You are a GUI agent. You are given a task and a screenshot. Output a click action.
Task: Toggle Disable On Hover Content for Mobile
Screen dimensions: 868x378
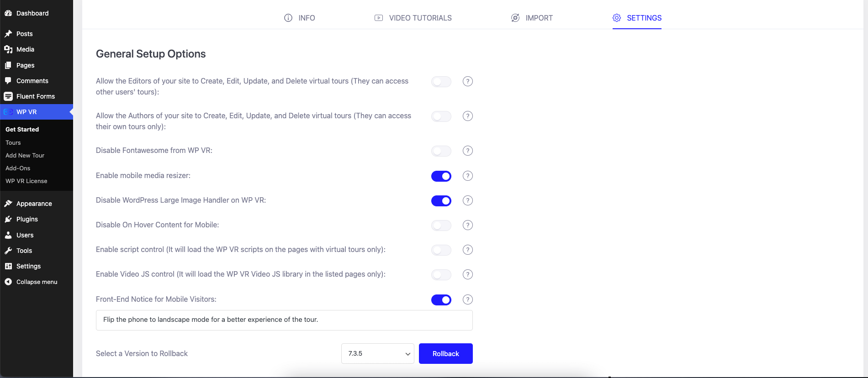[441, 226]
